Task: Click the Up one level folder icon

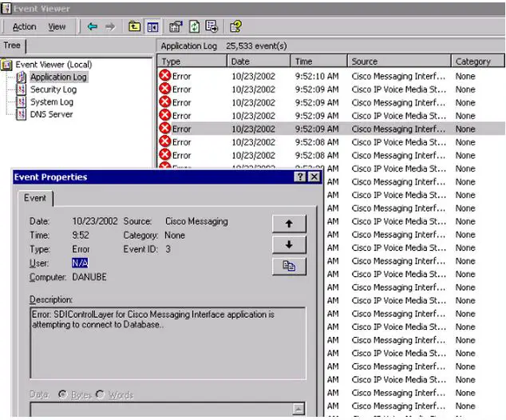Action: [x=134, y=26]
